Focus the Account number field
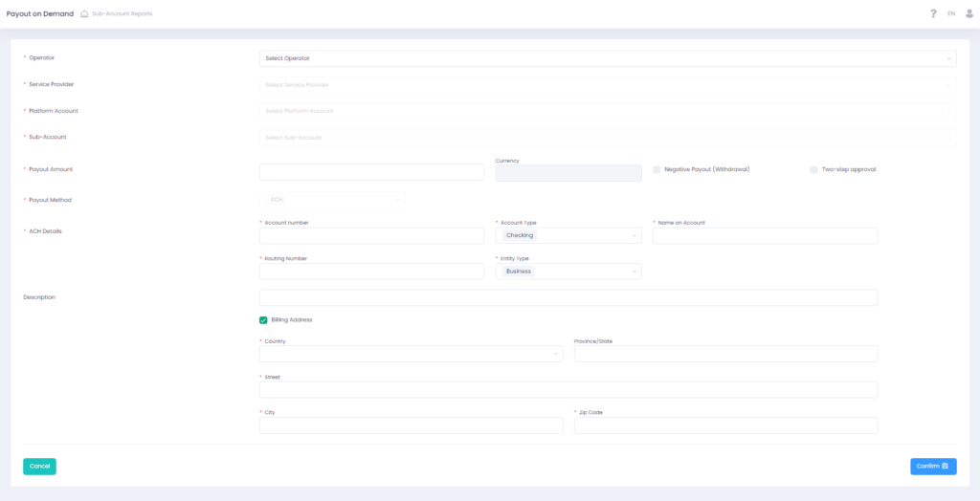Viewport: 980px width, 501px height. (371, 235)
